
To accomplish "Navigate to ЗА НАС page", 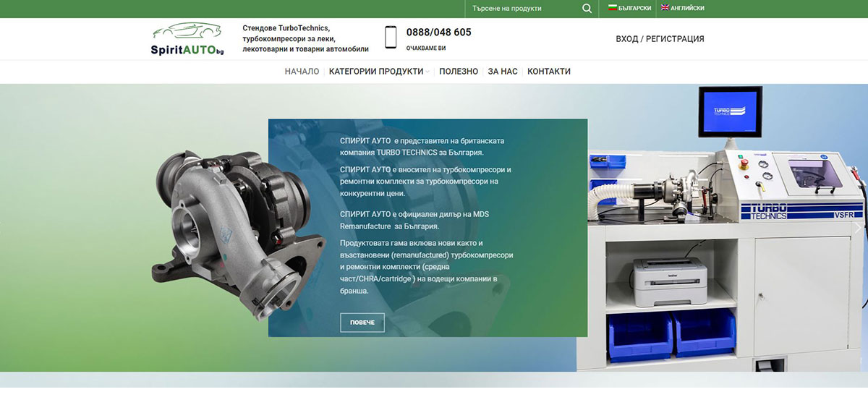I will click(x=503, y=72).
